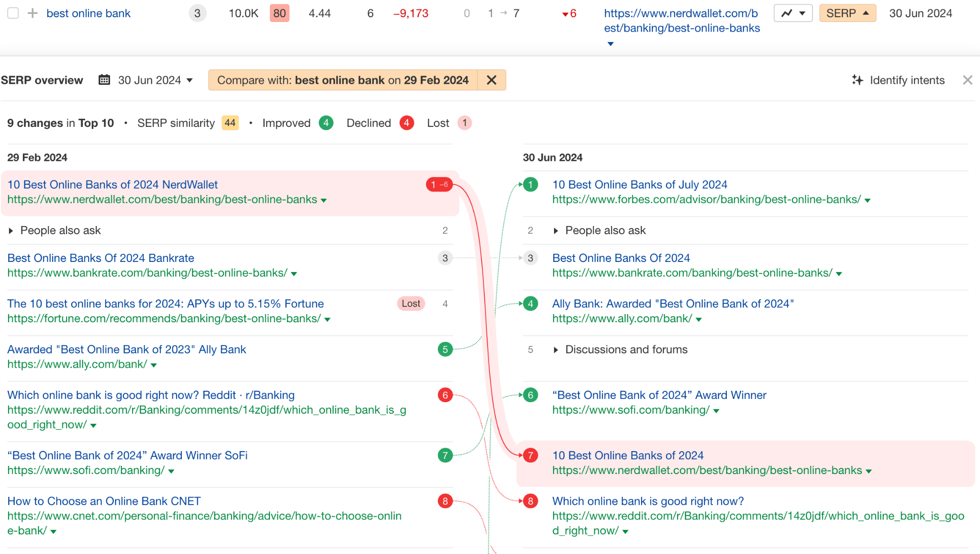Expand reddit URL dropdown in Jun column
The width and height of the screenshot is (980, 554).
[x=625, y=531]
